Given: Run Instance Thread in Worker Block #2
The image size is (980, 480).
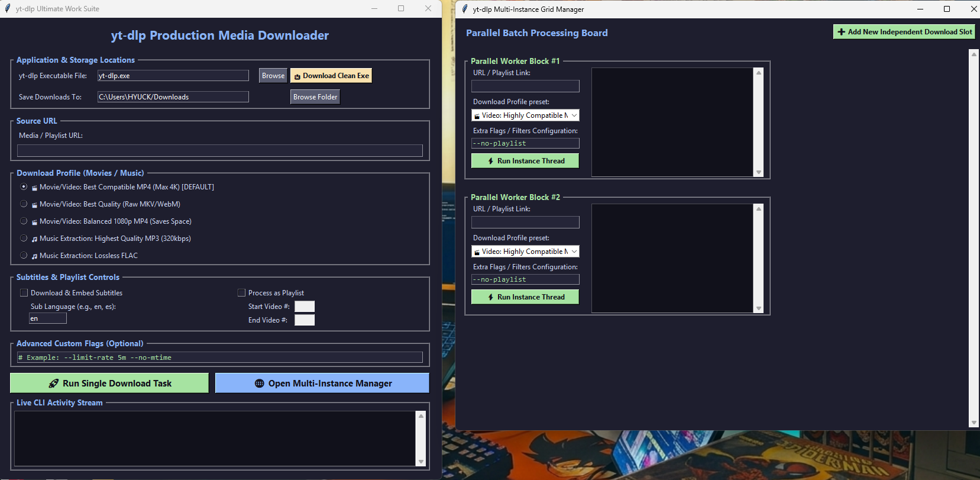Looking at the screenshot, I should pos(525,297).
